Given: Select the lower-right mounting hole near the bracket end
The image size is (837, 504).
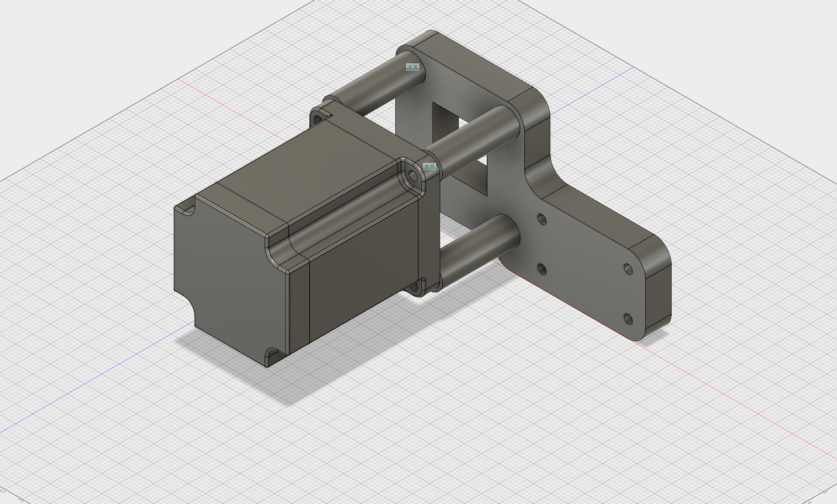Looking at the screenshot, I should pyautogui.click(x=628, y=319).
